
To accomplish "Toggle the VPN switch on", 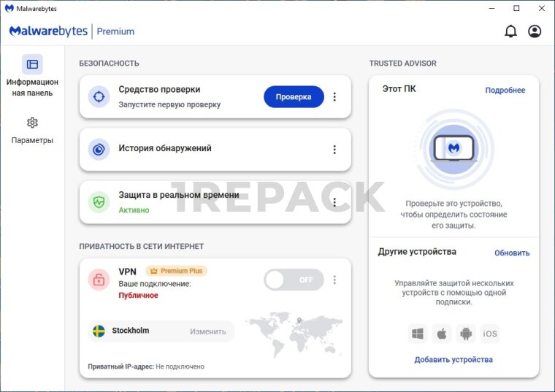I will click(294, 280).
